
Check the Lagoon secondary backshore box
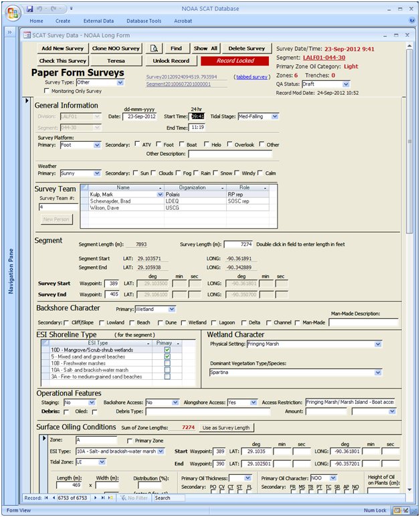213,322
